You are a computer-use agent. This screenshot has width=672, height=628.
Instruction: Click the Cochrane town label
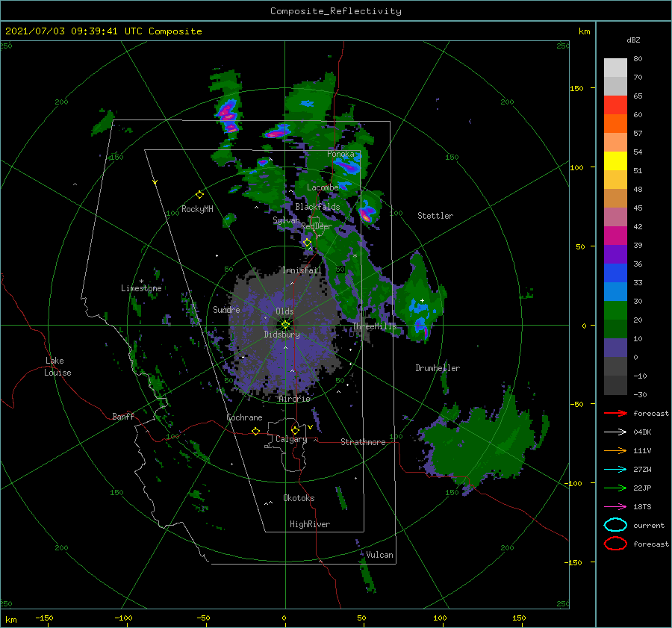(x=244, y=417)
